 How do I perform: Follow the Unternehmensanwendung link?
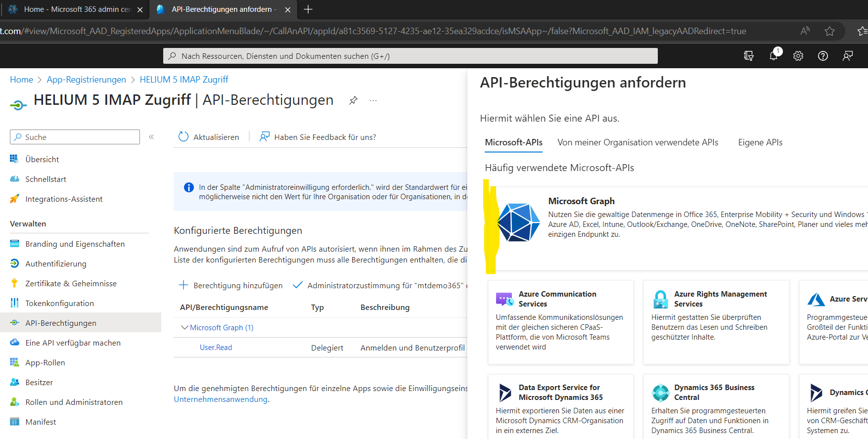tap(221, 399)
